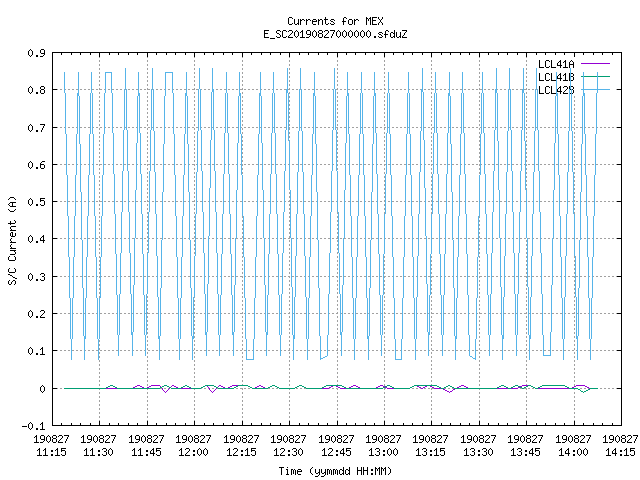Click the 12:00 time axis label
The width and height of the screenshot is (640, 480).
pos(193,446)
